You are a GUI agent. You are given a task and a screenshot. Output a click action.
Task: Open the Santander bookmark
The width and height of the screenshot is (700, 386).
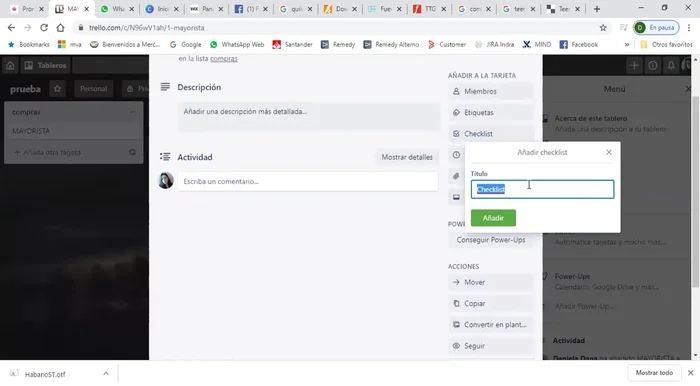(x=292, y=45)
